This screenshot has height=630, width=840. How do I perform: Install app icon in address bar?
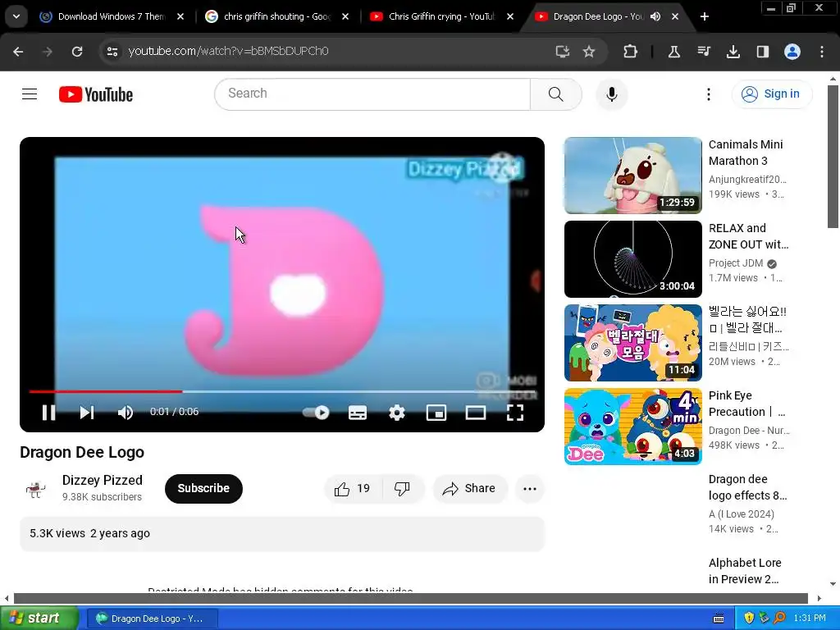(x=562, y=52)
